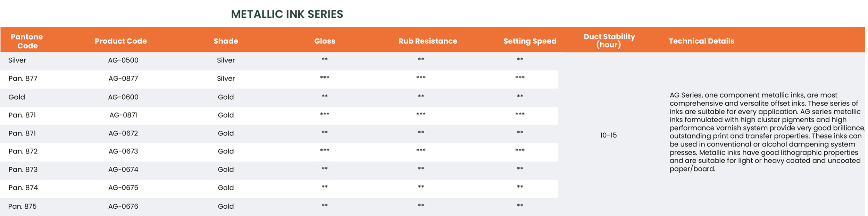This screenshot has width=868, height=216.
Task: Click the Shade column header
Action: (x=226, y=41)
